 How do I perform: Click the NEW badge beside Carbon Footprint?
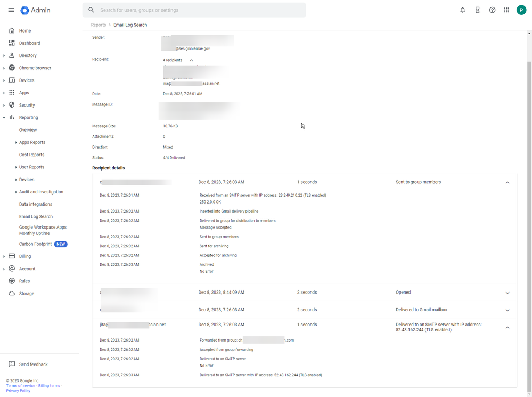coord(61,244)
